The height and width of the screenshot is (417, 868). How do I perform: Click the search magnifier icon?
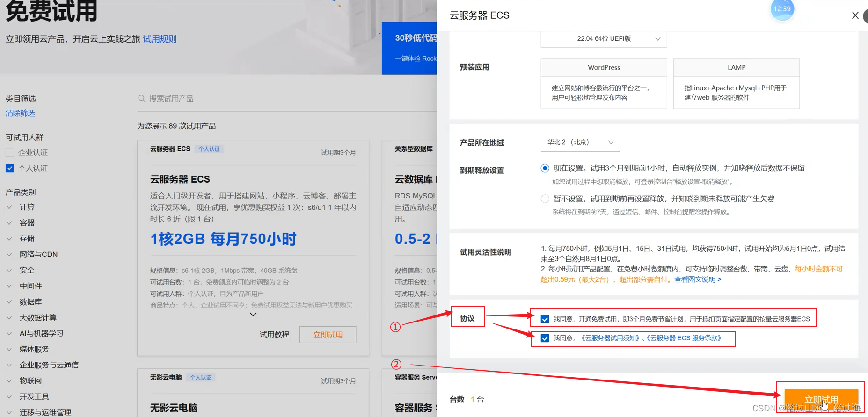coord(141,98)
